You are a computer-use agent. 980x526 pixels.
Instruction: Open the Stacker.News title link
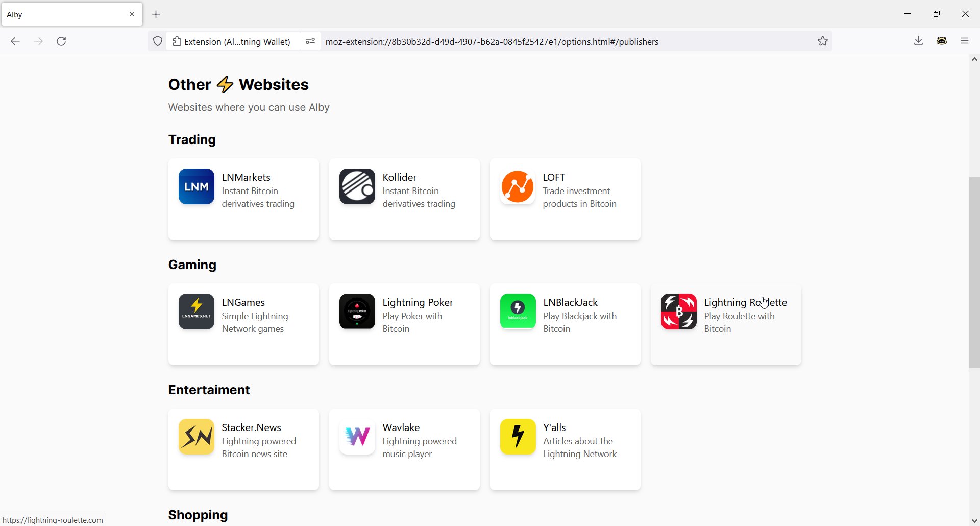pos(252,427)
